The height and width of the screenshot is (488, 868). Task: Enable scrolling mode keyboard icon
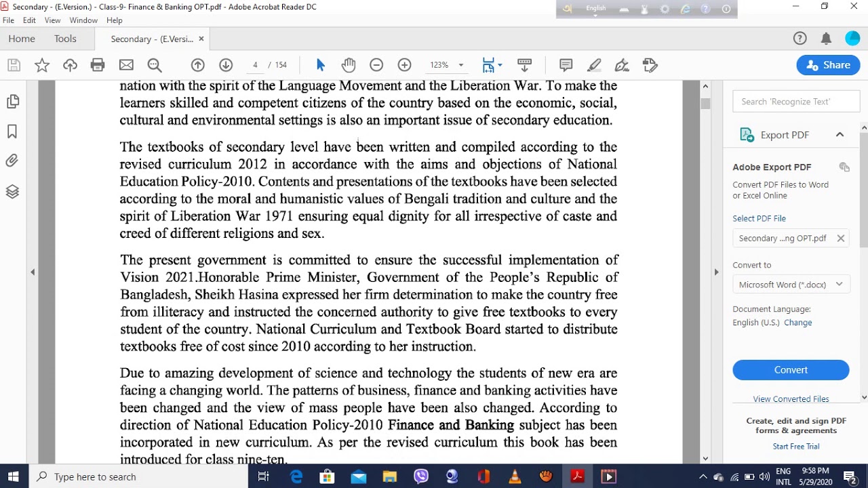pyautogui.click(x=524, y=65)
